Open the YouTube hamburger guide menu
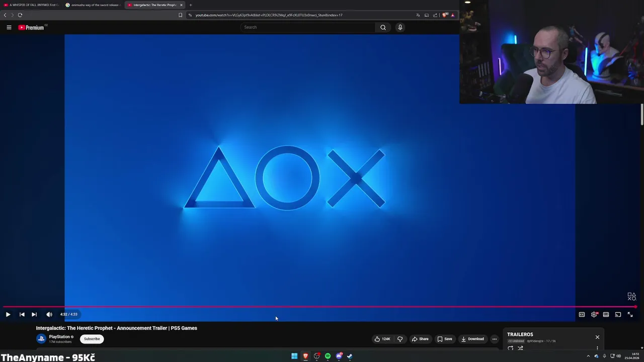This screenshot has width=644, height=362. 9,27
